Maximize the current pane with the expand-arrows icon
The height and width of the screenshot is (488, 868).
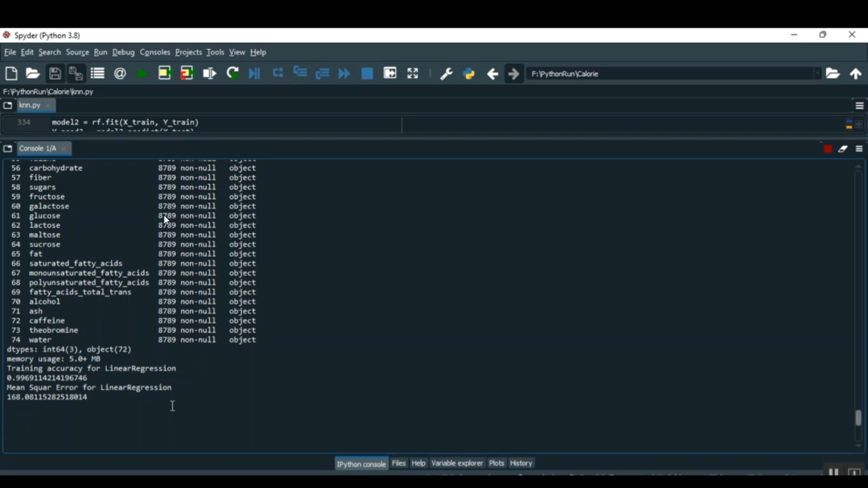tap(413, 73)
